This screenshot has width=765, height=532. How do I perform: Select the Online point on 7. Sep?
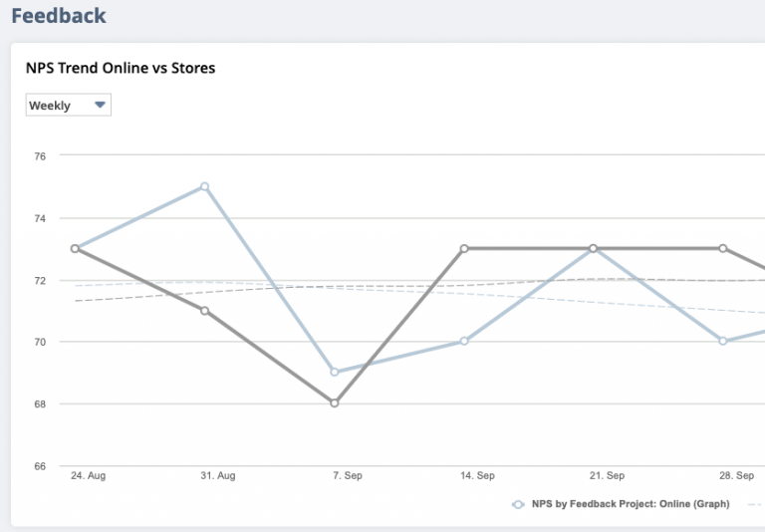(335, 373)
